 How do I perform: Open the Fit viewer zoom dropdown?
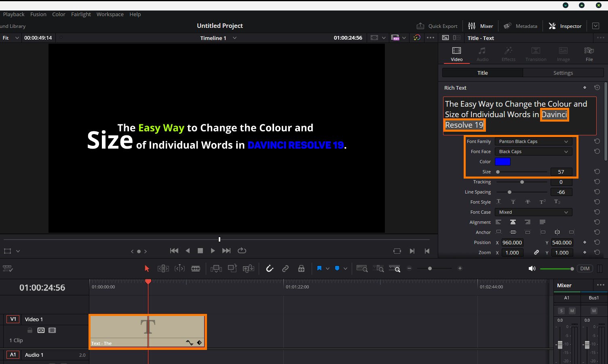point(11,38)
